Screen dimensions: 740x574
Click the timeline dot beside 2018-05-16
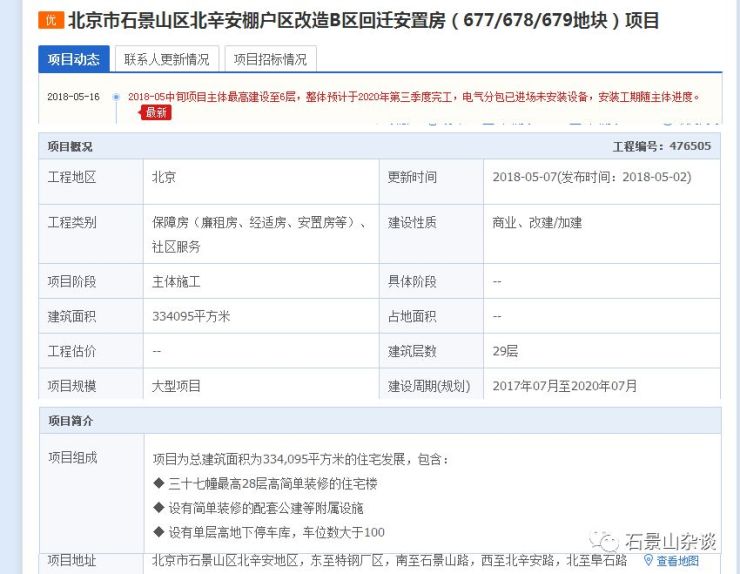tap(116, 97)
